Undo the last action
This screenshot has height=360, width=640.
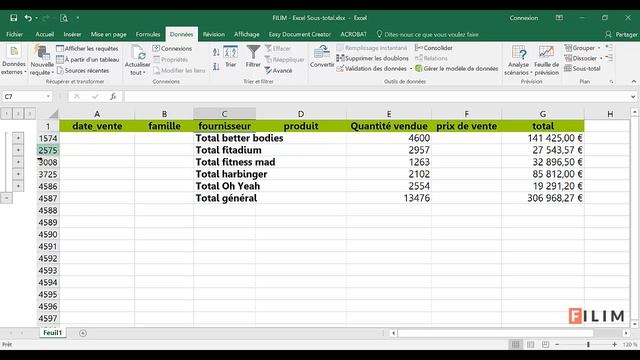[x=28, y=18]
